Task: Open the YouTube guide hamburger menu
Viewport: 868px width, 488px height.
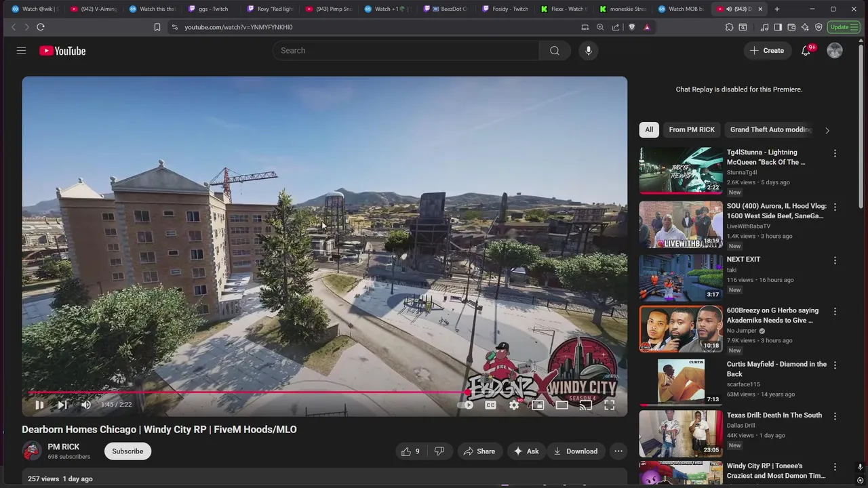Action: (x=21, y=51)
